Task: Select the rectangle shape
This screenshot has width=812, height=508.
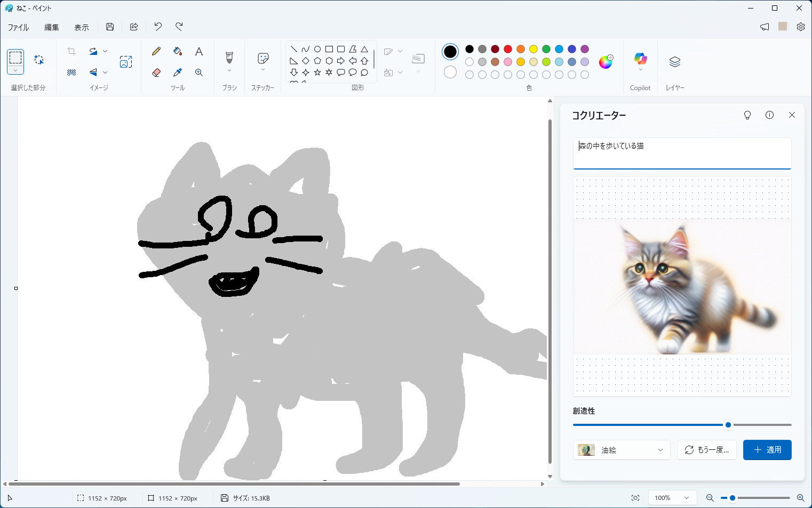Action: pos(329,49)
